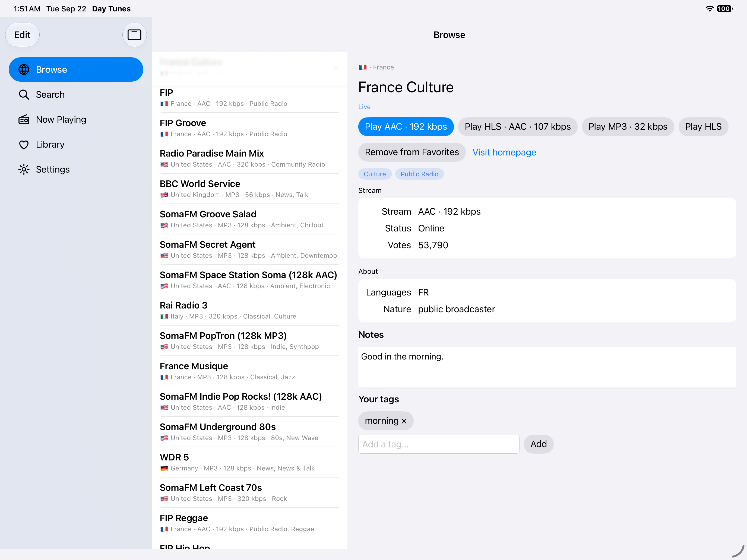Click the Edit button
Image resolution: width=747 pixels, height=560 pixels.
pos(22,35)
